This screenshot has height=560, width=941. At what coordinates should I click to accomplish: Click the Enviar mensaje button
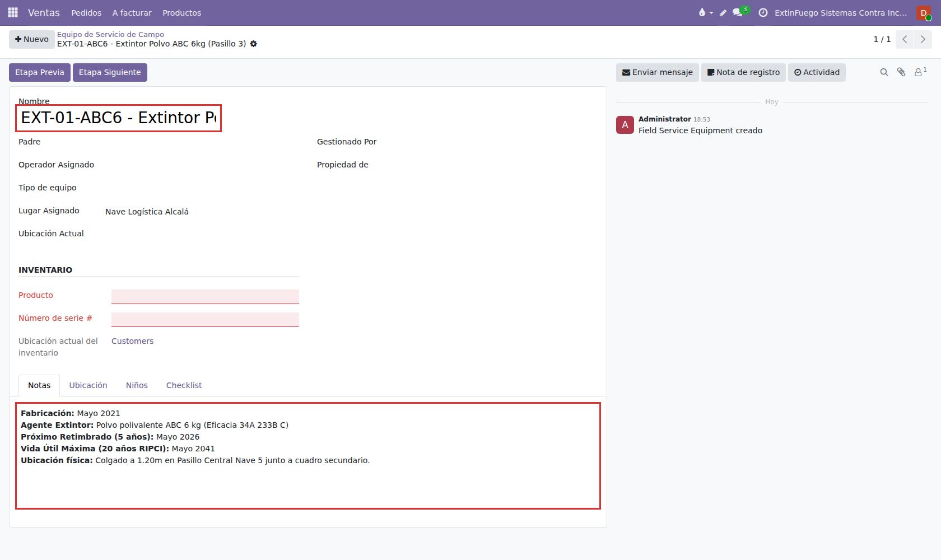click(x=658, y=72)
